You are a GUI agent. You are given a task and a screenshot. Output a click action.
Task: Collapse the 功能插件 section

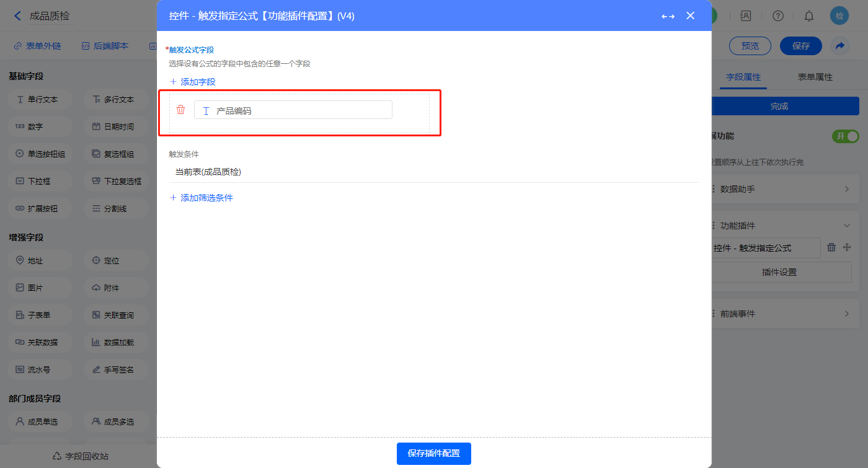846,226
